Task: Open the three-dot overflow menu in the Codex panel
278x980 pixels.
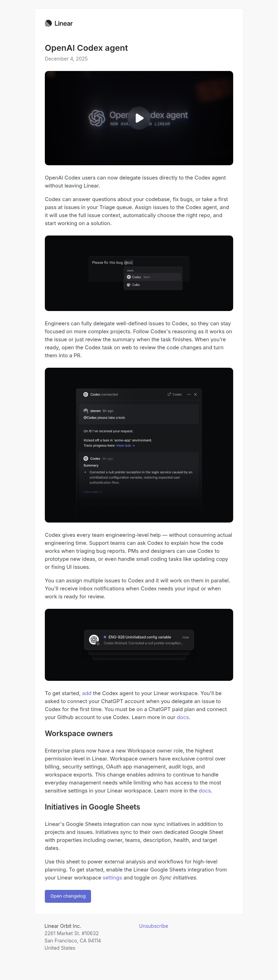Action: pos(188,395)
